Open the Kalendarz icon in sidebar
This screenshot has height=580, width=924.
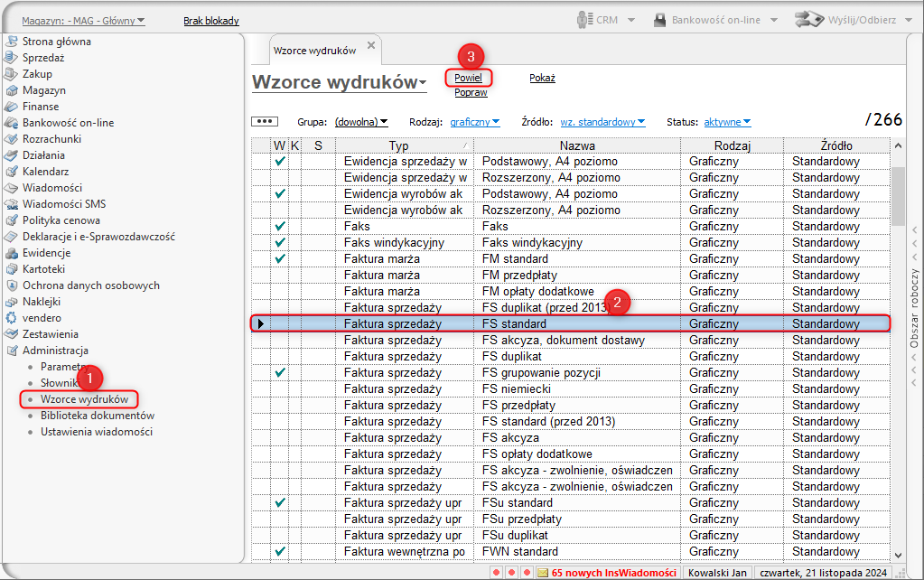(12, 172)
